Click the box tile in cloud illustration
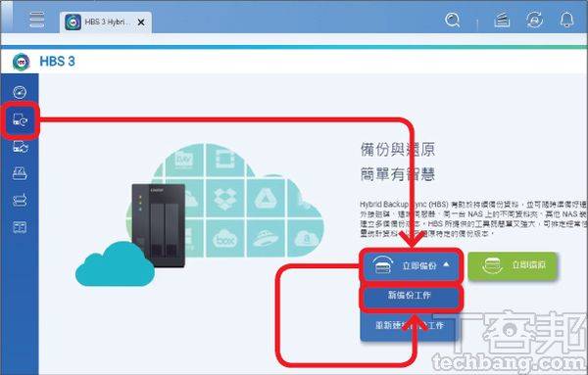588x375 pixels. (225, 239)
